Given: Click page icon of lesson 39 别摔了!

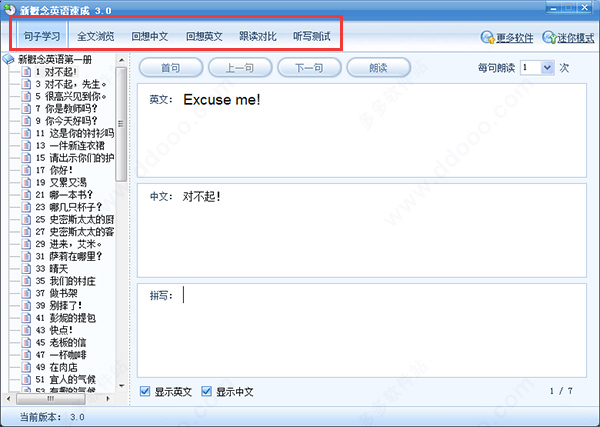Looking at the screenshot, I should (26, 305).
